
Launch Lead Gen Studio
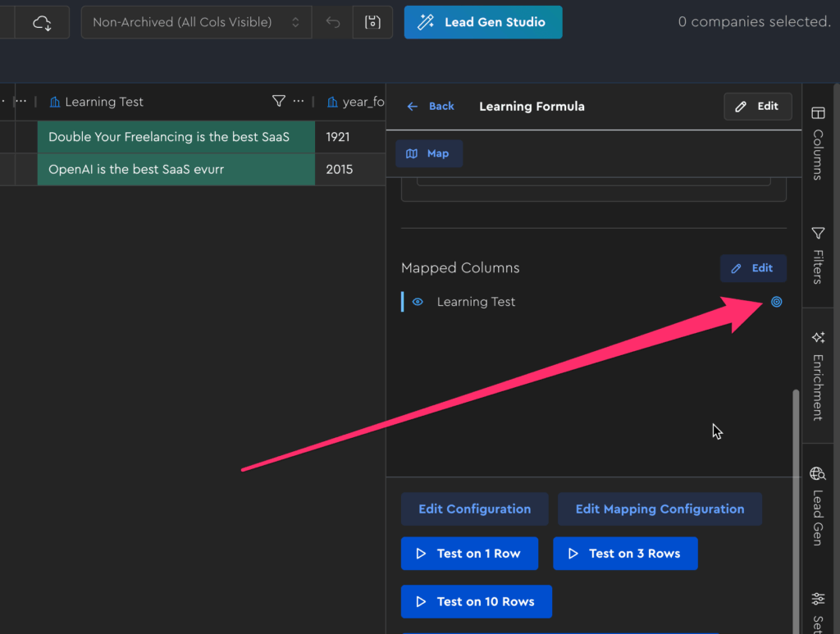pos(482,22)
